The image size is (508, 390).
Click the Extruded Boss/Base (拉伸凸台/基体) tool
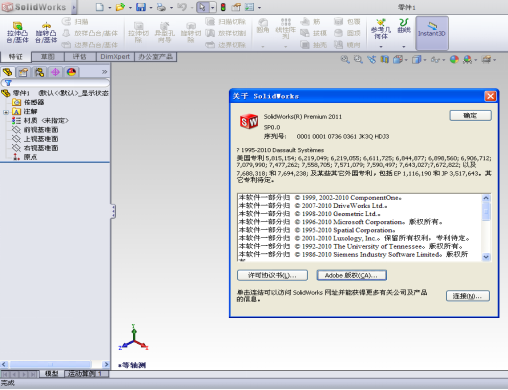(18, 32)
